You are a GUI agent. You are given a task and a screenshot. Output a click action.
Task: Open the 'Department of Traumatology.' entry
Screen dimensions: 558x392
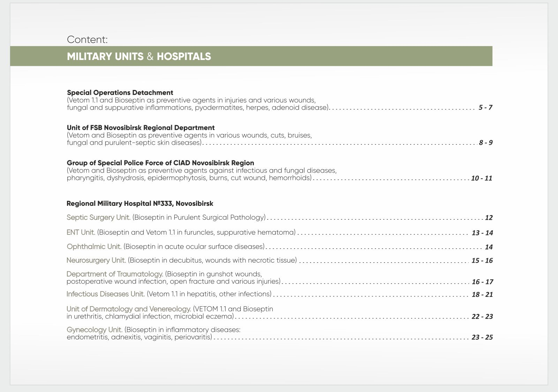click(115, 274)
